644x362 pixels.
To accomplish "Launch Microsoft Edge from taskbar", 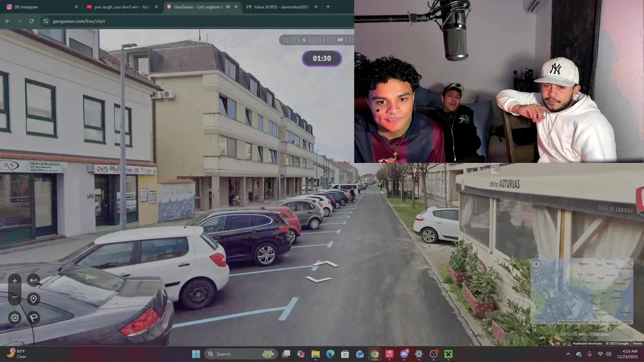I will coord(330,354).
